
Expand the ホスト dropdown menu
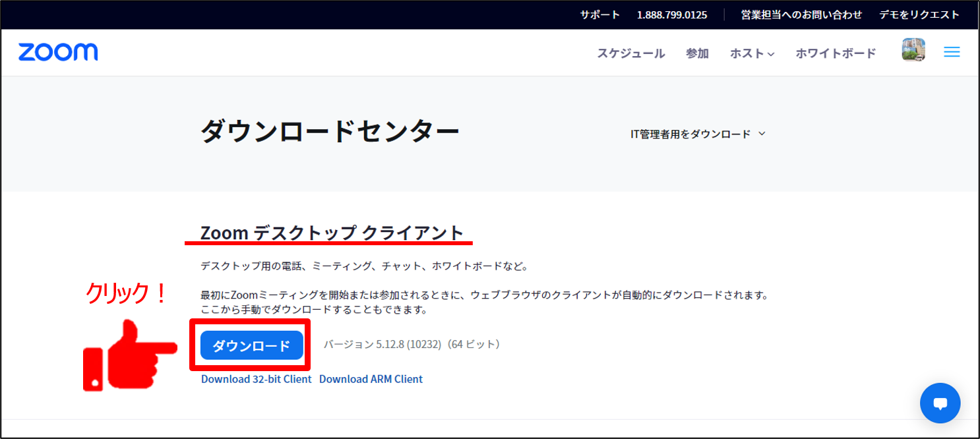tap(752, 53)
